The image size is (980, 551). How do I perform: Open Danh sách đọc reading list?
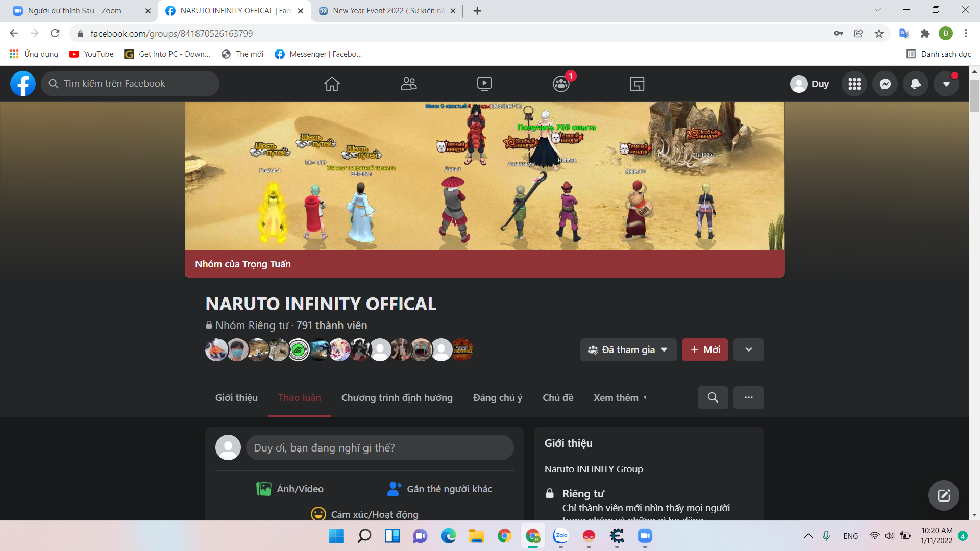click(x=939, y=54)
